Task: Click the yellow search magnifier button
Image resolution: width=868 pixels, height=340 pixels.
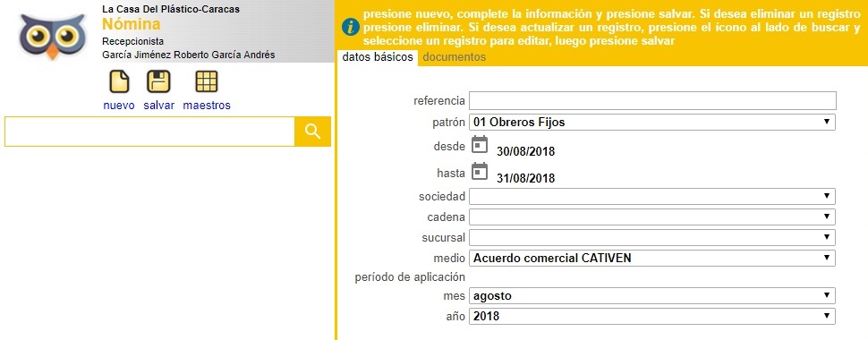Action: coord(313,132)
